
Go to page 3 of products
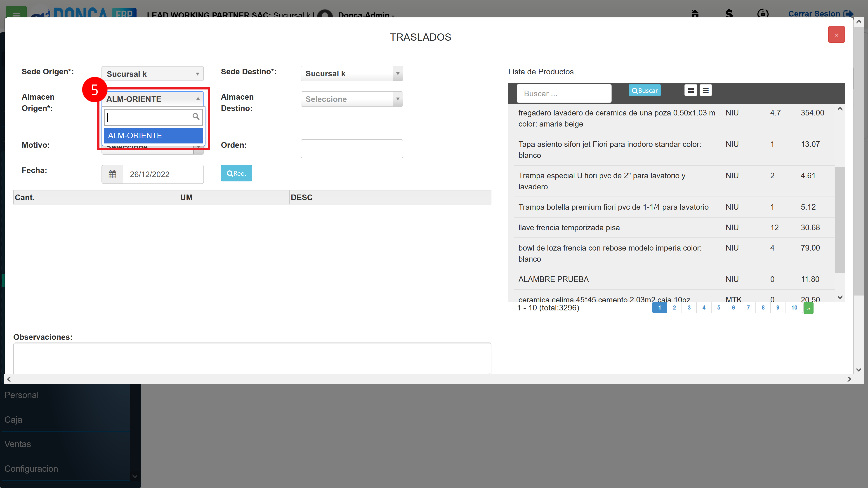point(689,307)
